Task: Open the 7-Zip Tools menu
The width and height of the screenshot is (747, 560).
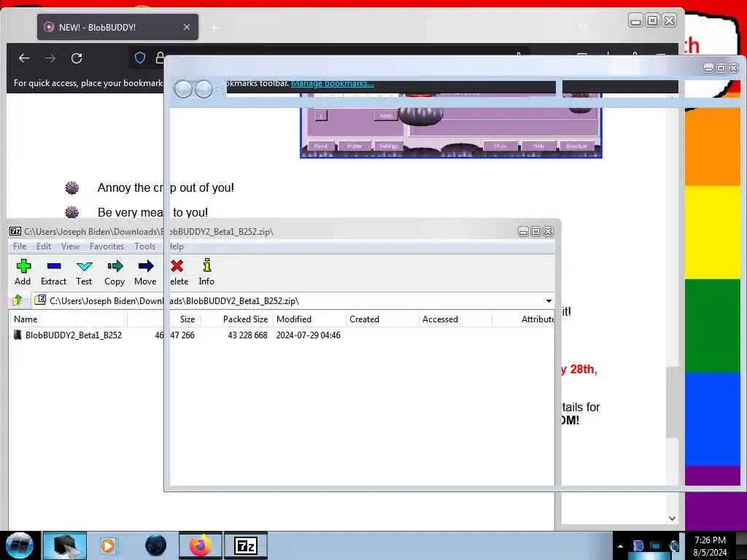Action: click(145, 246)
